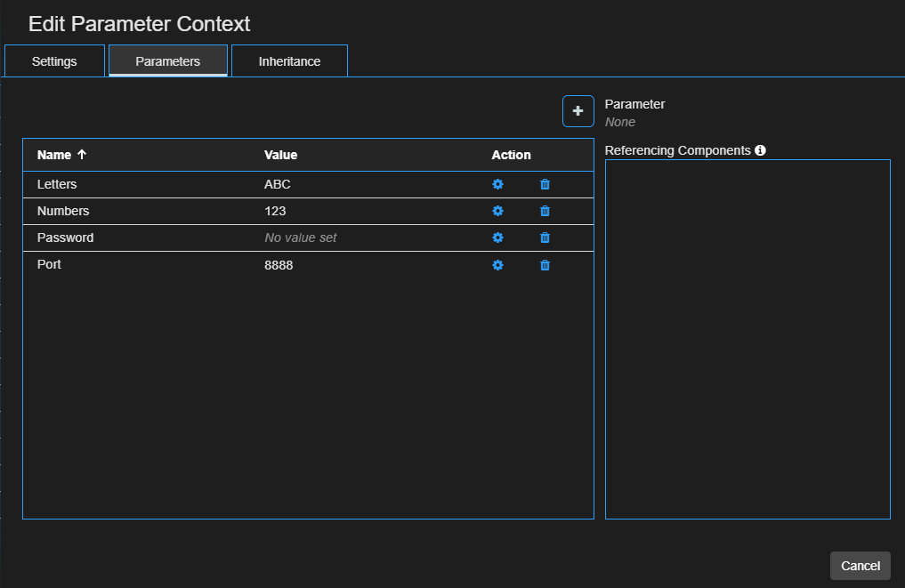Delete the Numbers parameter using trash icon
905x588 pixels.
(x=544, y=211)
